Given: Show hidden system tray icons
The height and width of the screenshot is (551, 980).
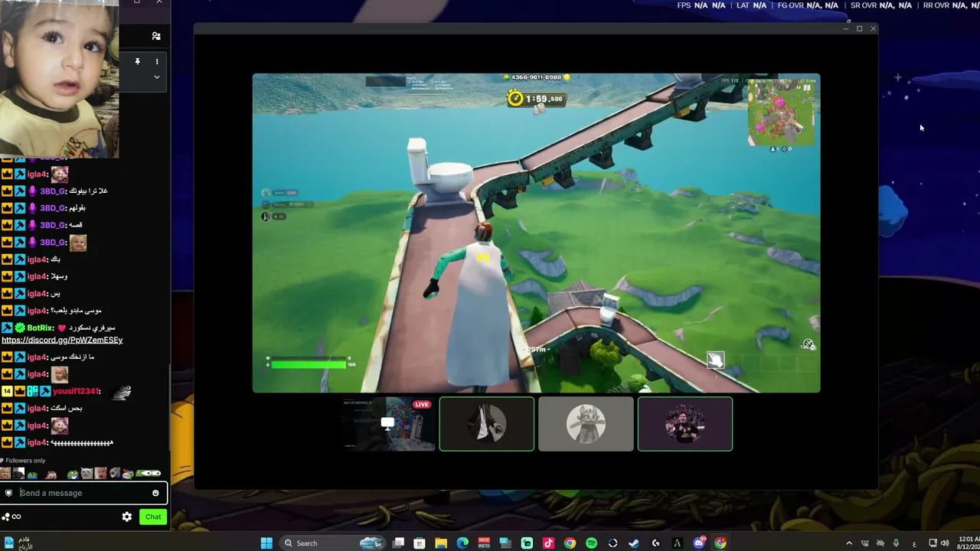Looking at the screenshot, I should [x=848, y=543].
